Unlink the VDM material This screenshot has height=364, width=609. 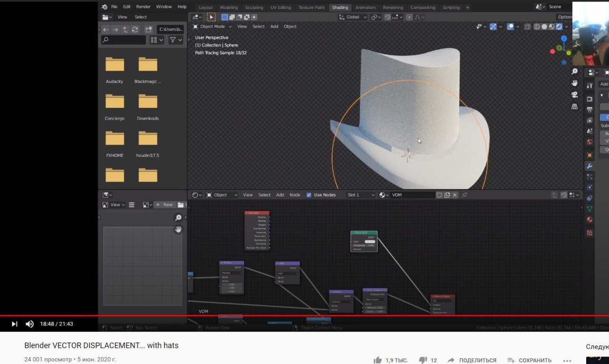(x=455, y=195)
